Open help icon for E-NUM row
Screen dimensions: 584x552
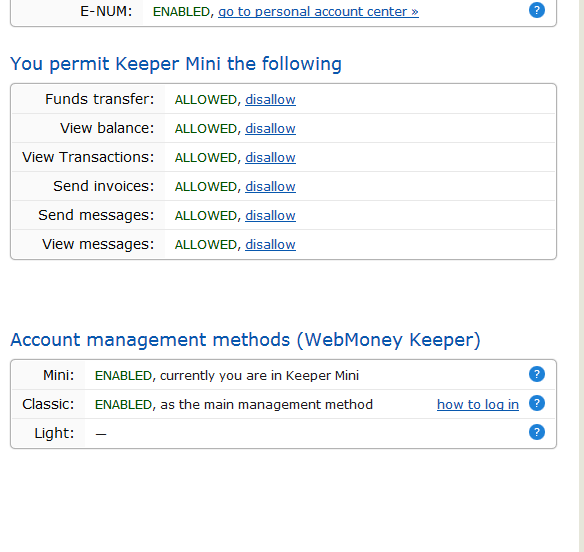537,10
